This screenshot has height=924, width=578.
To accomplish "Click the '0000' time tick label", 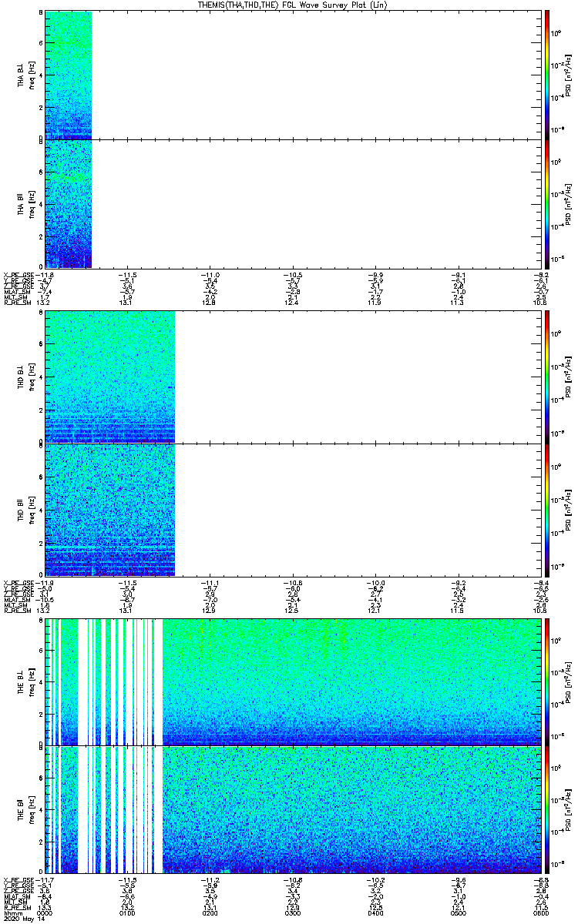I will pos(45,912).
